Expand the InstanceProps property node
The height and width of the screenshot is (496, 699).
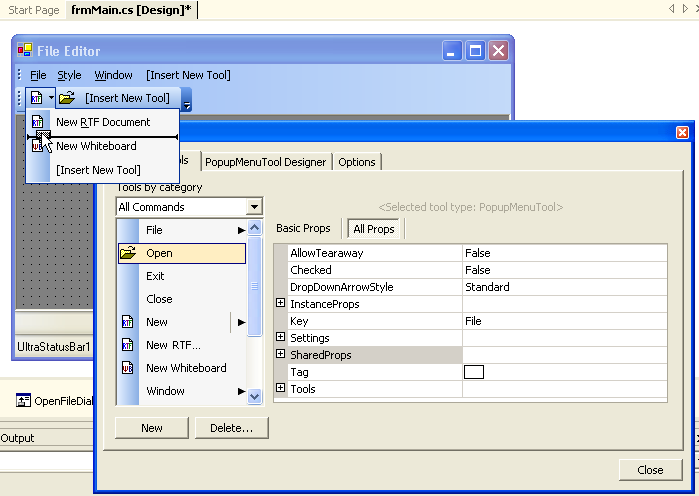coord(280,304)
